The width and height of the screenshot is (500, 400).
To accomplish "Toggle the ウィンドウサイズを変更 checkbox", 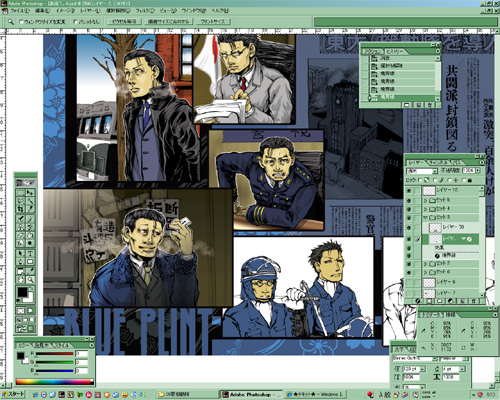I will pos(22,22).
